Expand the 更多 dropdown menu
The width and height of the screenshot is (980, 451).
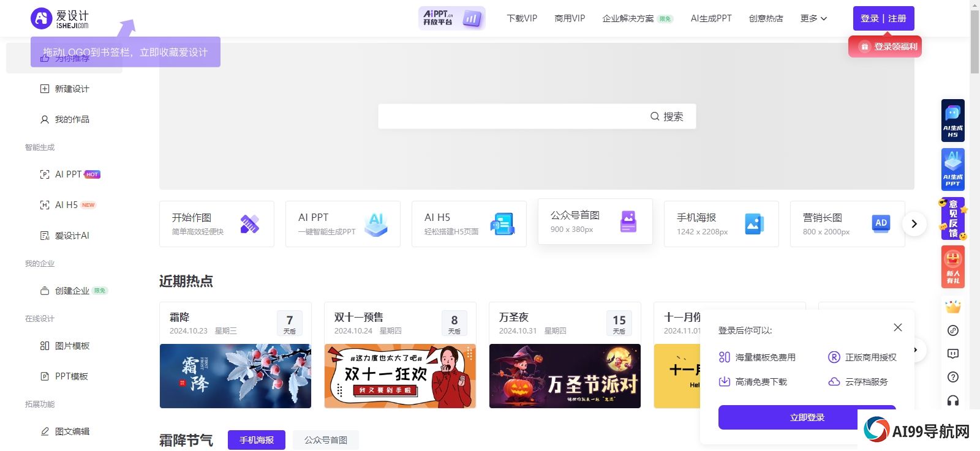813,18
